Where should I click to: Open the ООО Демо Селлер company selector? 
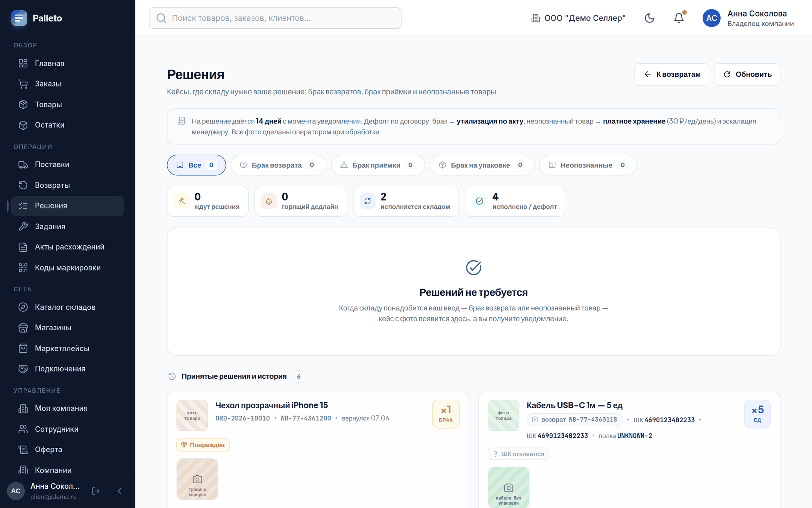point(578,18)
